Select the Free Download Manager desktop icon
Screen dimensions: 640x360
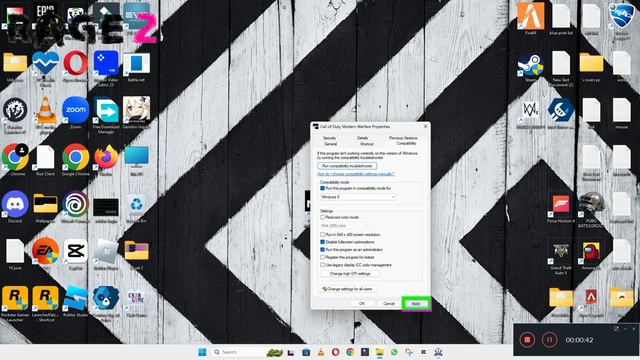(106, 110)
